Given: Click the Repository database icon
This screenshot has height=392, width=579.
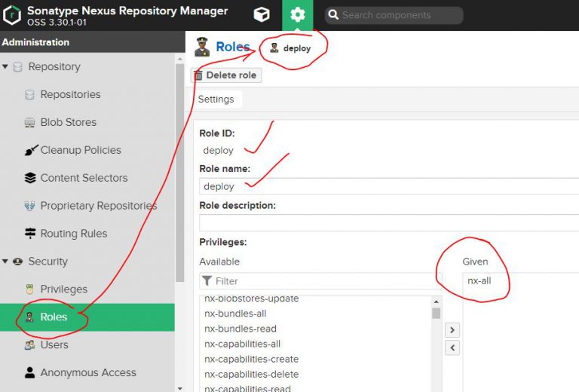Looking at the screenshot, I should pos(17,67).
